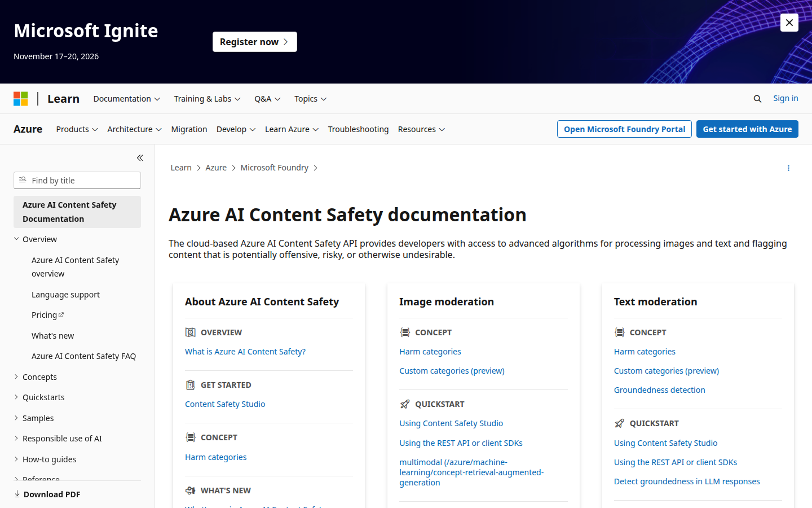
Task: Open Using the REST API in Image moderation
Action: pyautogui.click(x=461, y=443)
